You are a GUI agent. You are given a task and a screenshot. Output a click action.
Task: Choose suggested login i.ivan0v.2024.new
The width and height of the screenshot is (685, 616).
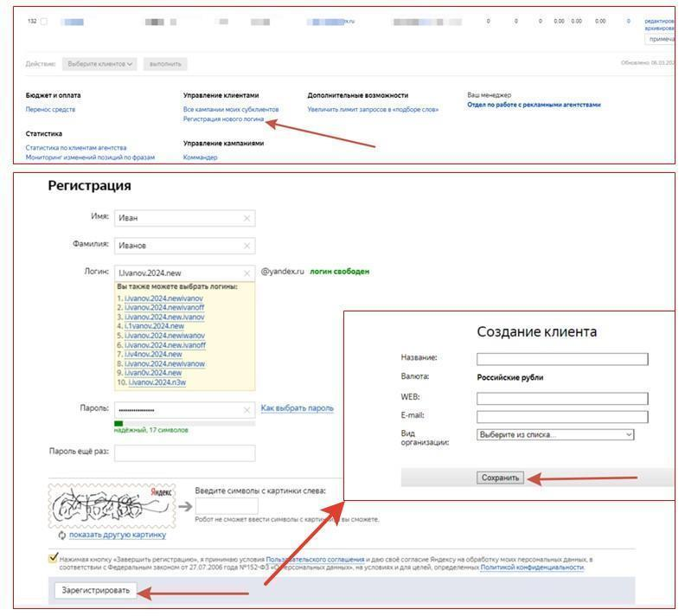(153, 373)
